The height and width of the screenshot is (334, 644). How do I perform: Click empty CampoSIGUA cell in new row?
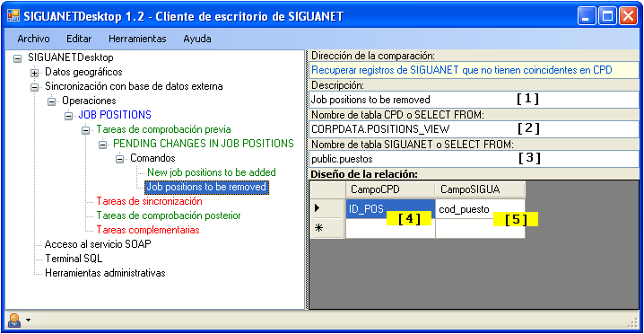(x=480, y=229)
